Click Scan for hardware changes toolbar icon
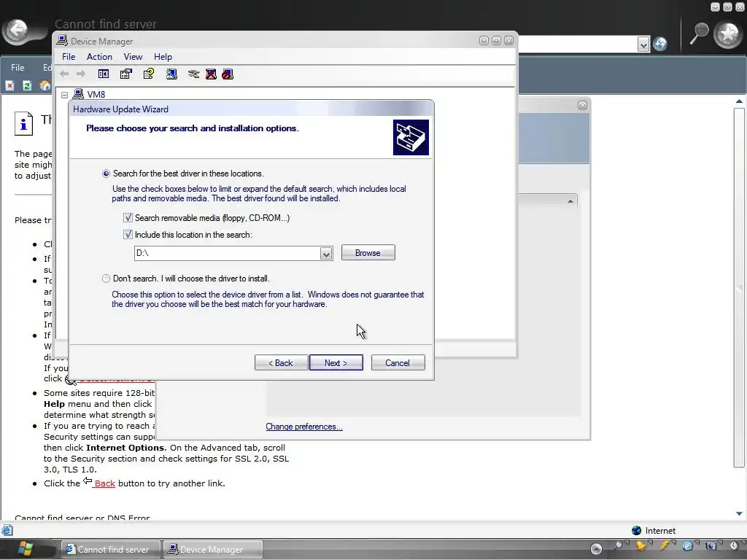 point(171,74)
